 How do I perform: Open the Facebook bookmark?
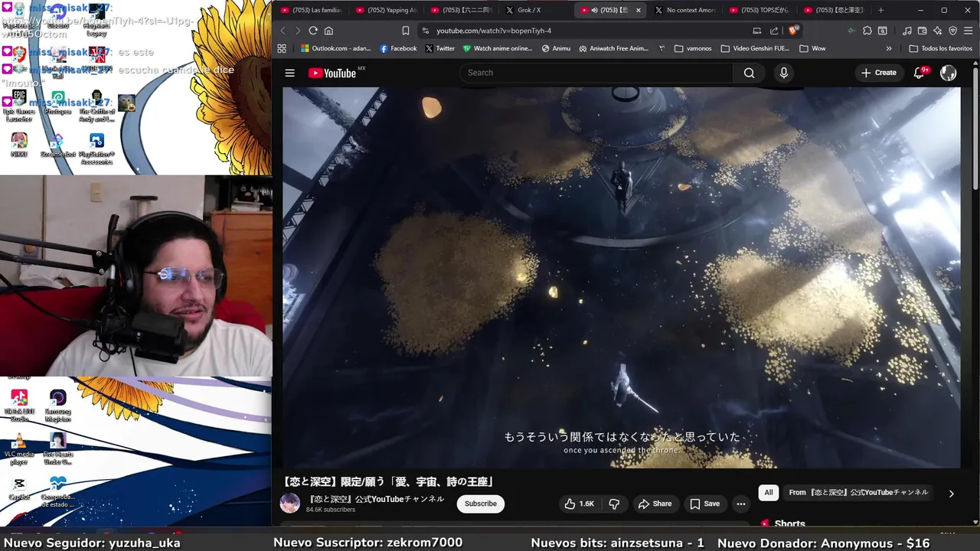pos(398,48)
